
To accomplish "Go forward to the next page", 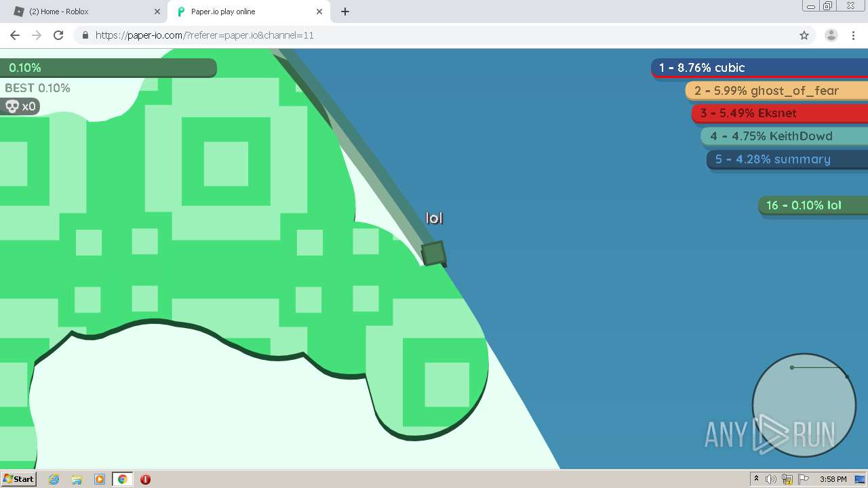I will tap(37, 35).
